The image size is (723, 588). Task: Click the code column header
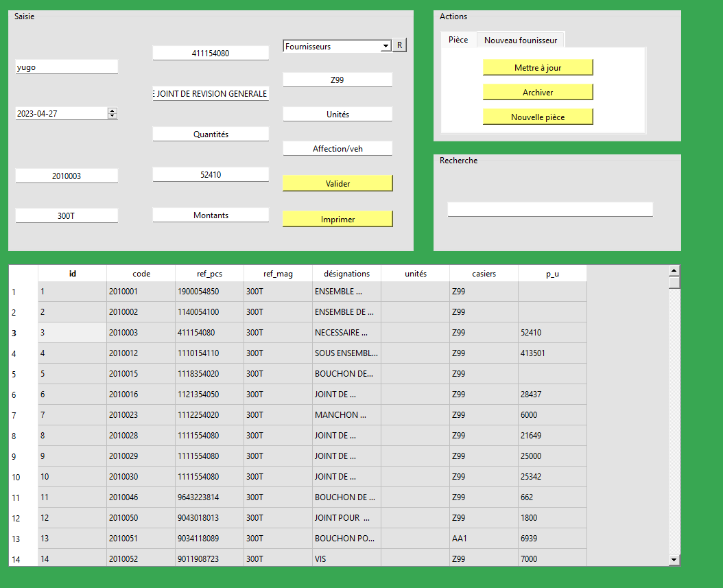(141, 273)
